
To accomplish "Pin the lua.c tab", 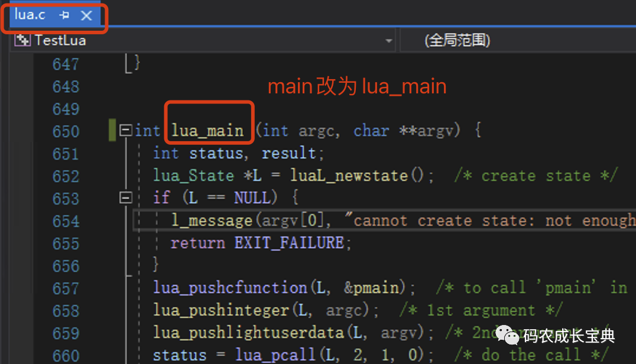I will tap(66, 15).
